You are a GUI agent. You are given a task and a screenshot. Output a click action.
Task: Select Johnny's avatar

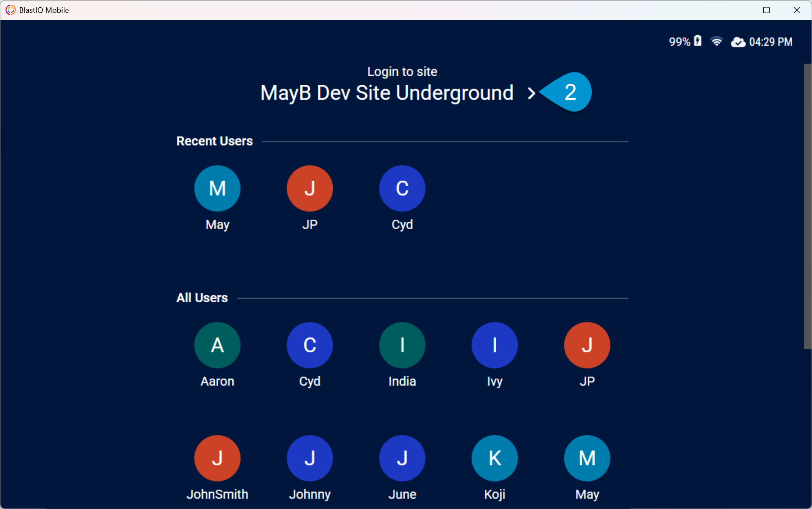[x=310, y=458]
